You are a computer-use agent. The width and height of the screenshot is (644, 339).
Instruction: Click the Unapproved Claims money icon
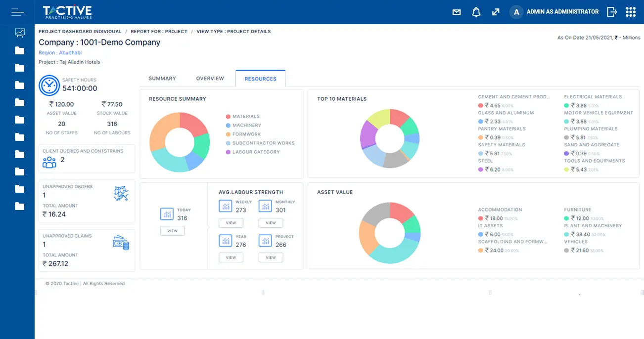pos(121,242)
